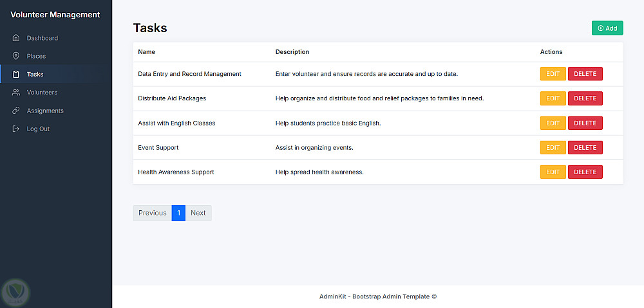Delete the Event Support task

585,147
